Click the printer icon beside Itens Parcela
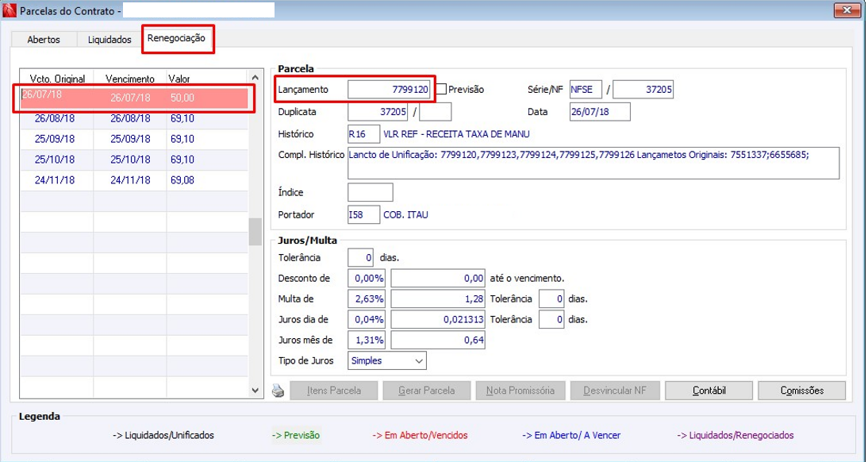This screenshot has width=868, height=462. (278, 391)
